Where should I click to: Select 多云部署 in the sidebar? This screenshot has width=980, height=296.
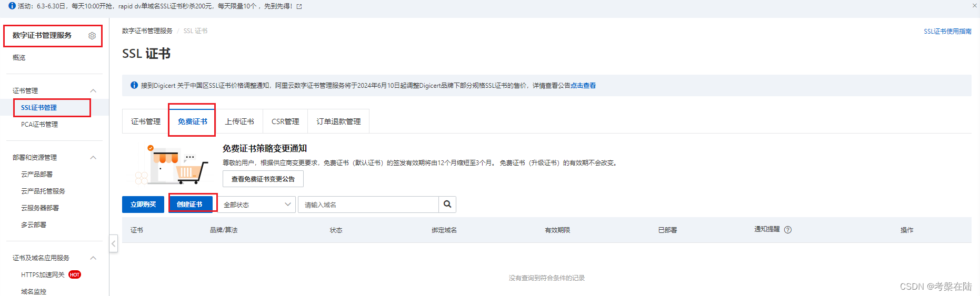pyautogui.click(x=34, y=225)
